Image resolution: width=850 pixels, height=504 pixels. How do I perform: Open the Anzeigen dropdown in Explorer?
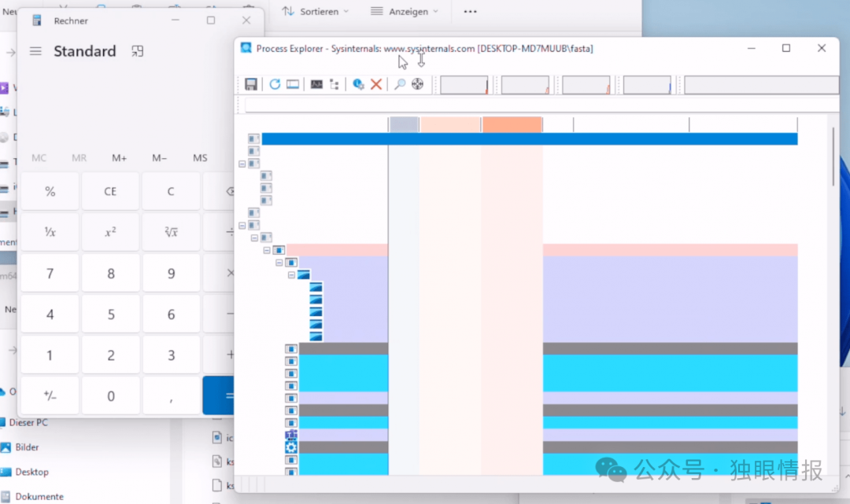tap(405, 11)
